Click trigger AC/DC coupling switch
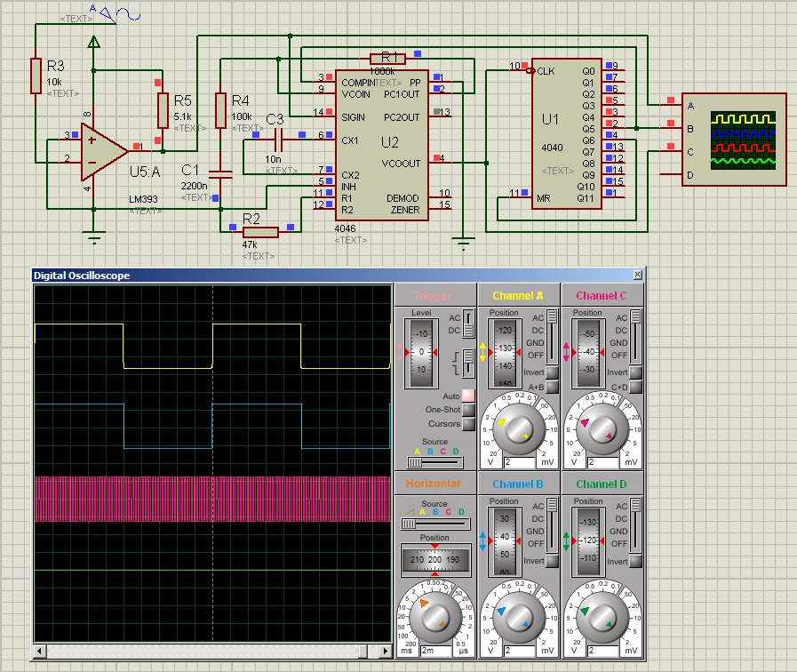This screenshot has width=797, height=672. [468, 324]
